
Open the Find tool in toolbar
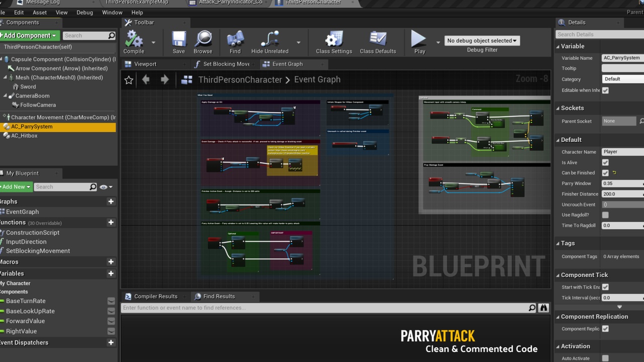click(235, 40)
